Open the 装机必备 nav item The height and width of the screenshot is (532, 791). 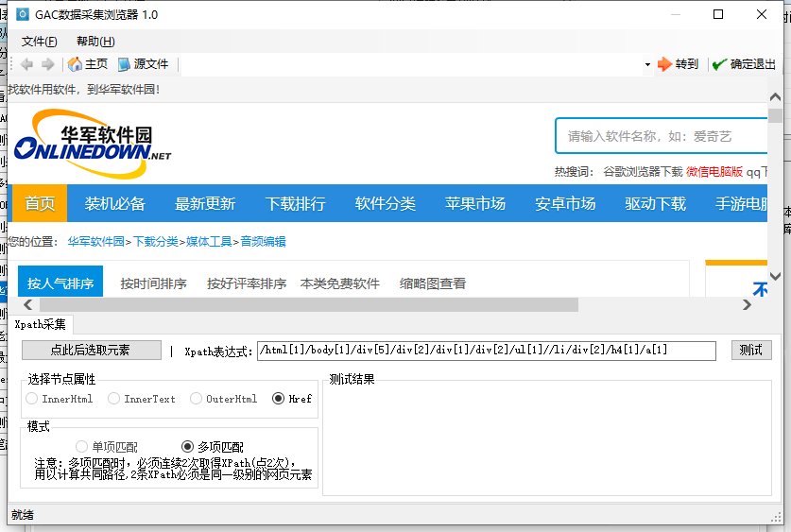[115, 203]
